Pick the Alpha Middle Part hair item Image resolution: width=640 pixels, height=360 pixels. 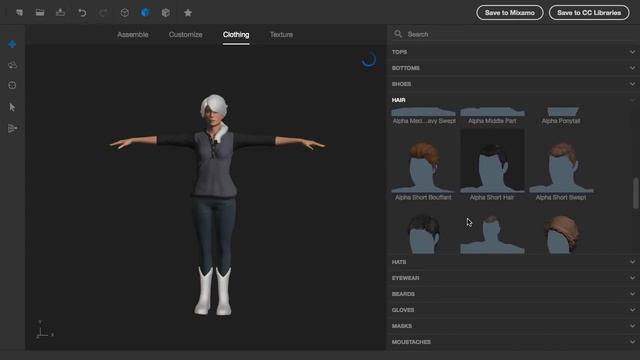click(492, 116)
